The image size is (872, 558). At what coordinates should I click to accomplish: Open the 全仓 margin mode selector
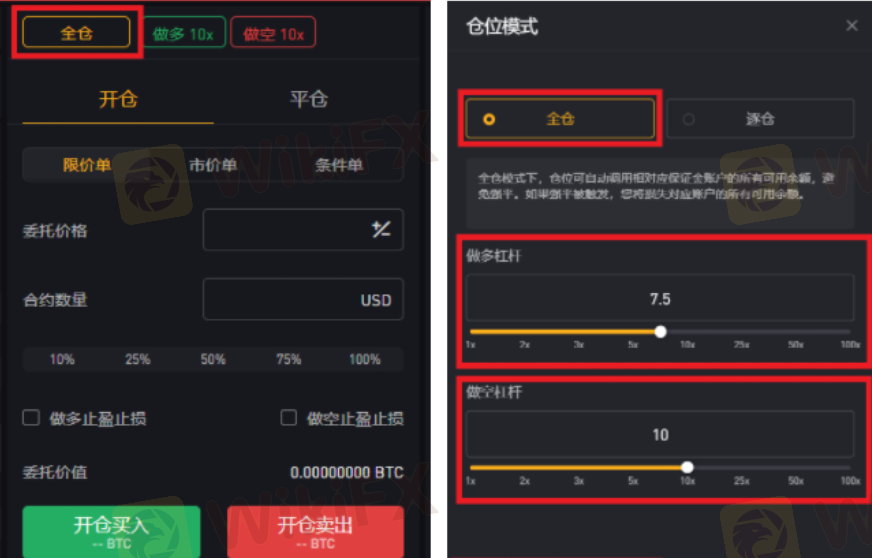click(x=76, y=33)
